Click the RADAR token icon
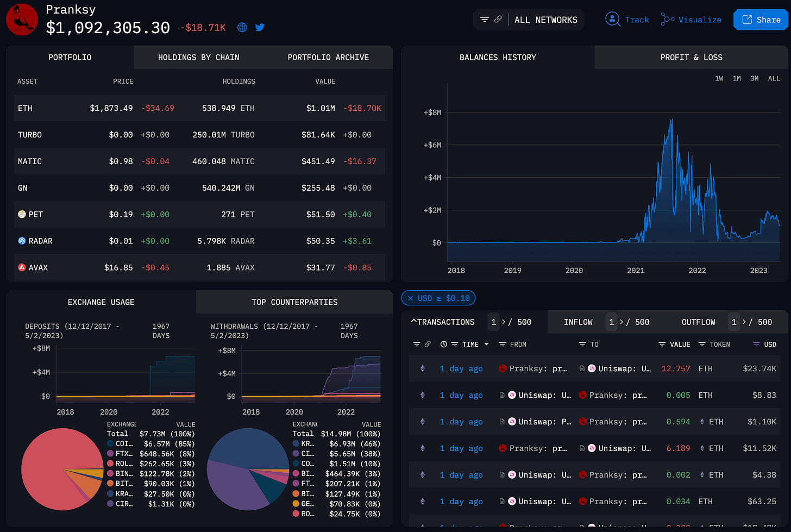This screenshot has height=532, width=791. [22, 241]
